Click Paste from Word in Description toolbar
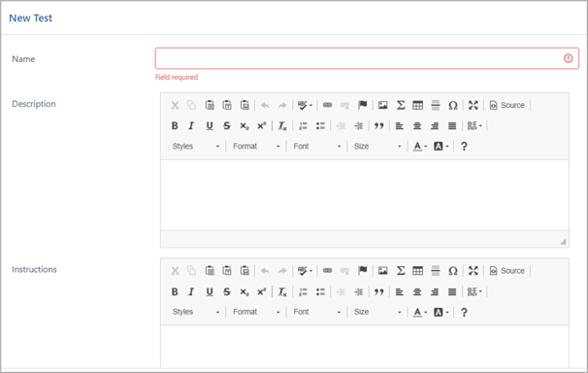 tap(245, 105)
